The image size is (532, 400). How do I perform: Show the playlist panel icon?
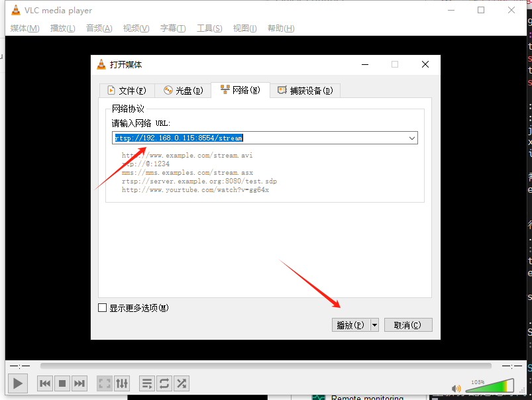pos(147,383)
